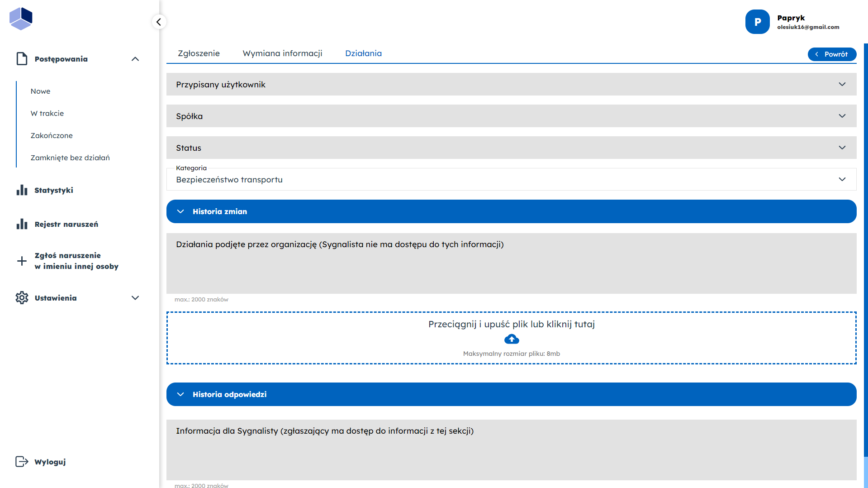This screenshot has width=868, height=488.
Task: Click the Statystyki bar chart icon
Action: coord(22,190)
